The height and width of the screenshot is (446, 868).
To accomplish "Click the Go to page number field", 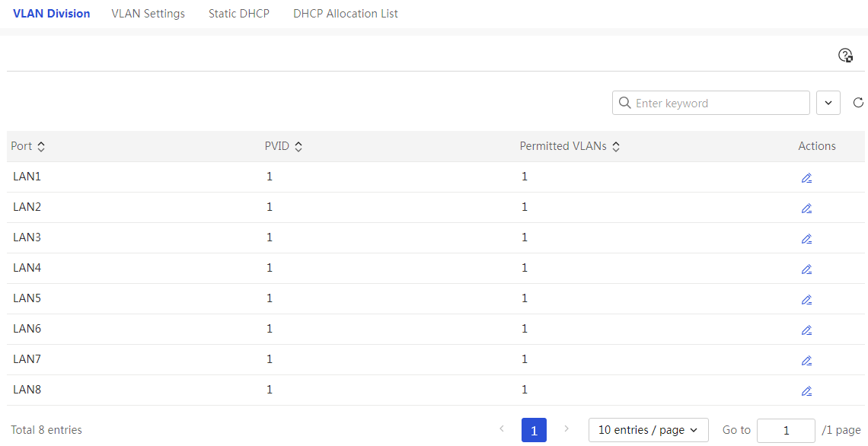I will (x=786, y=431).
